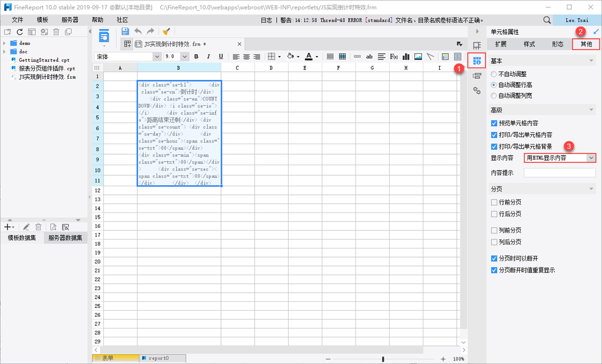
Task: Insert a slope line in cell
Action: pyautogui.click(x=430, y=56)
